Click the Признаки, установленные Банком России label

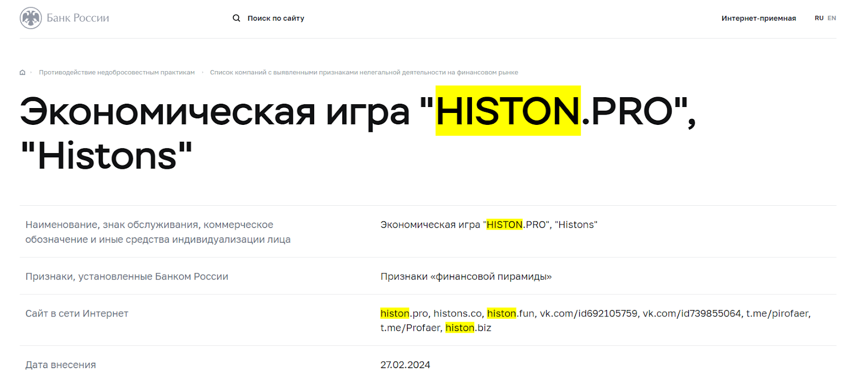coord(126,276)
